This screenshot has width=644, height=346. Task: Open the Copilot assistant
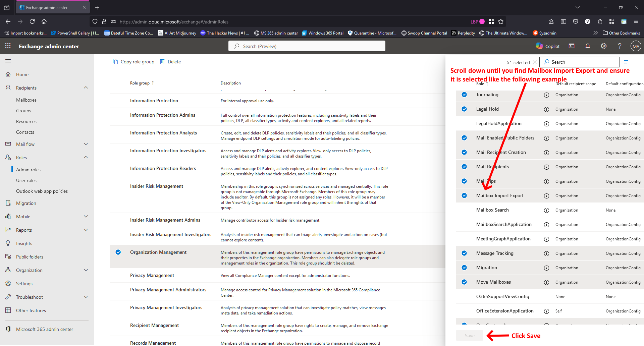coord(547,46)
